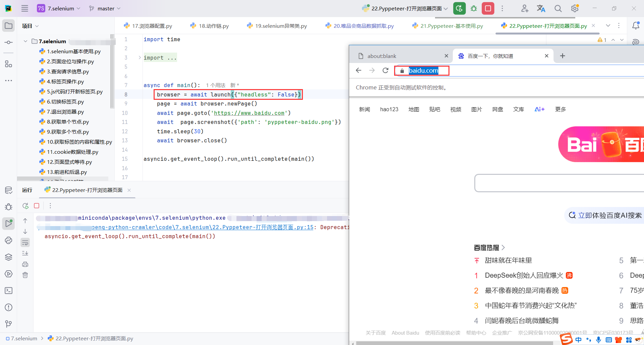Expand the 百度热搜 section arrow

point(503,248)
